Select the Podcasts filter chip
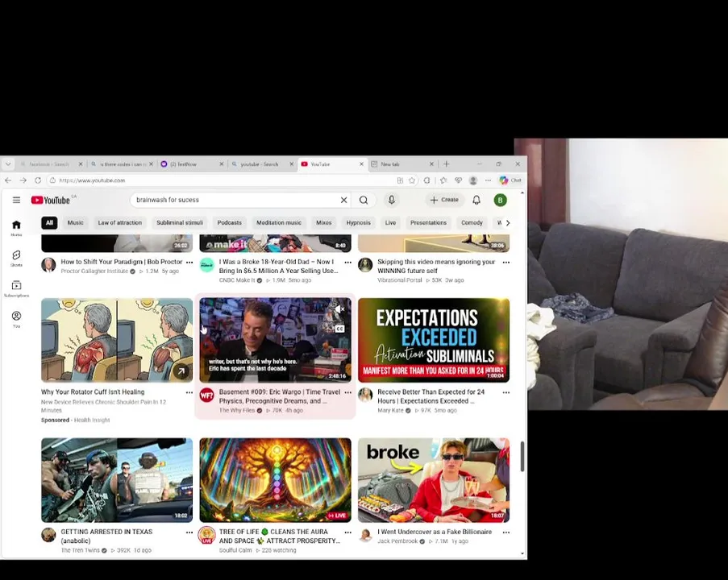The image size is (728, 580). (x=229, y=222)
